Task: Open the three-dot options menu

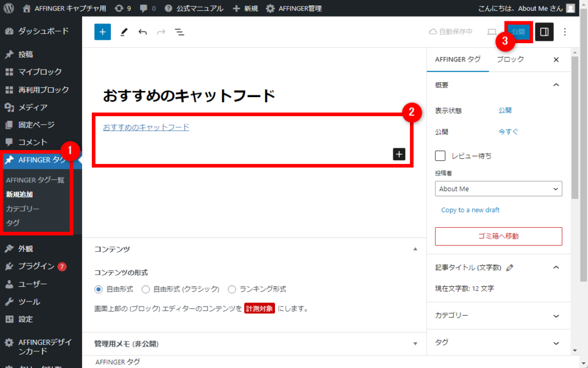Action: (x=564, y=32)
